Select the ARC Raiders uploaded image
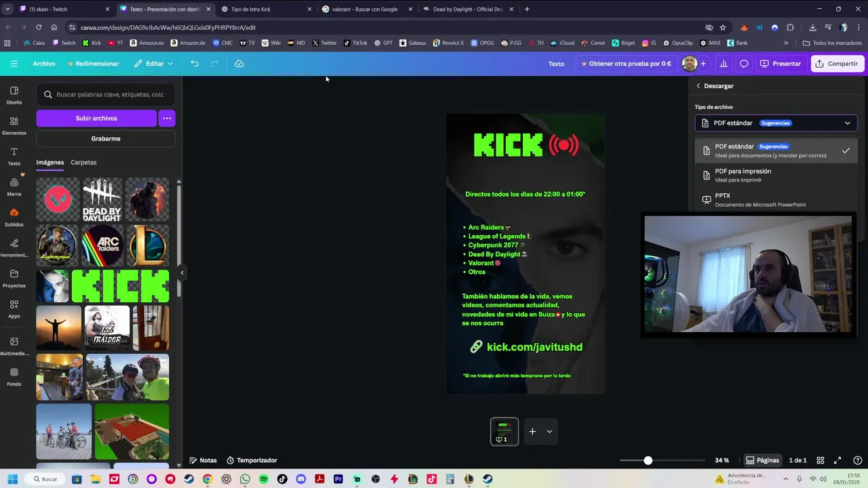This screenshot has height=488, width=868. point(102,245)
